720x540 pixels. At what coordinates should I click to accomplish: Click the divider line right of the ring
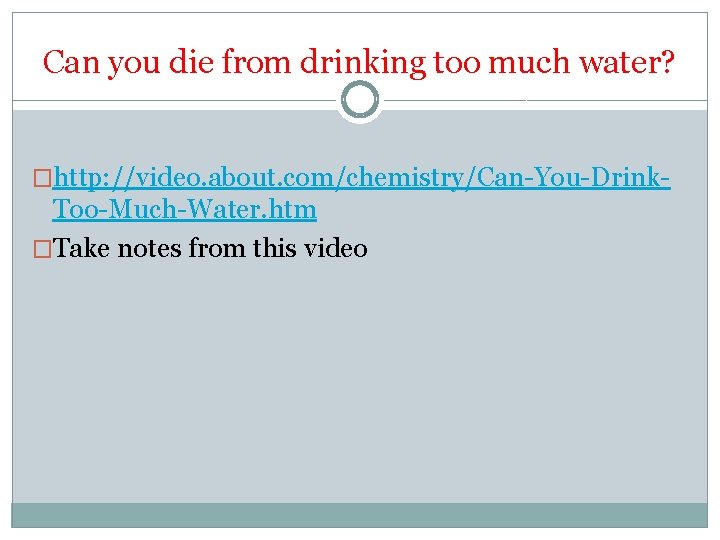545,100
